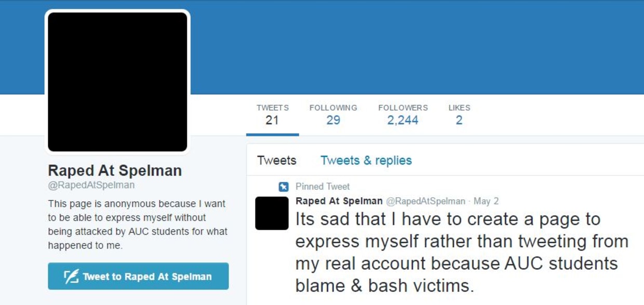Open the May 2 tweet timestamp

(486, 201)
